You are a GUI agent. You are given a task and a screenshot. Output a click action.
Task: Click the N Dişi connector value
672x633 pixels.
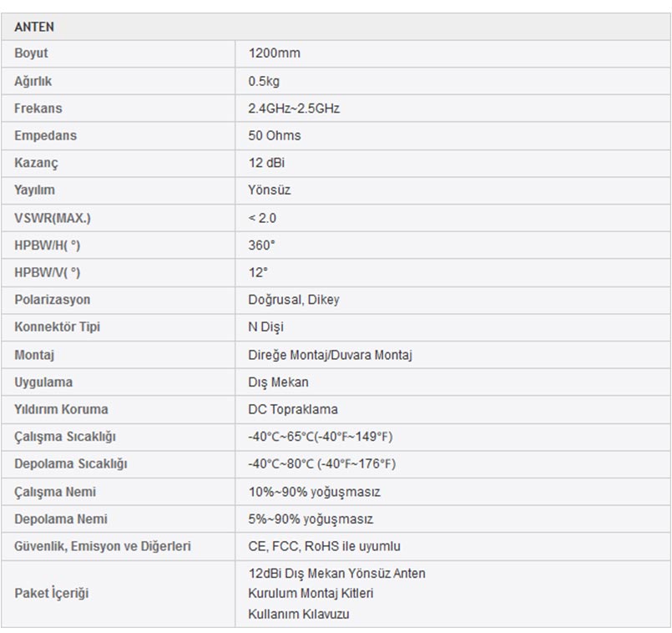pos(265,327)
